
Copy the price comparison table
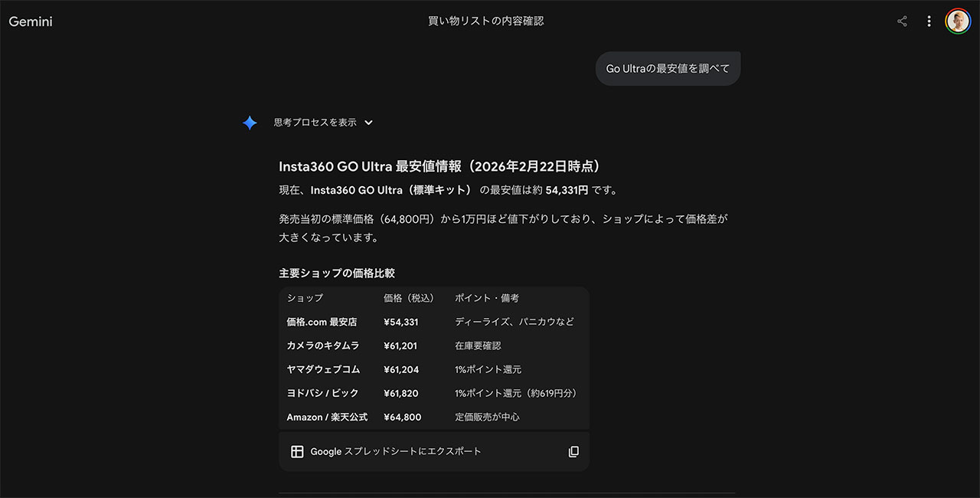[x=573, y=452]
